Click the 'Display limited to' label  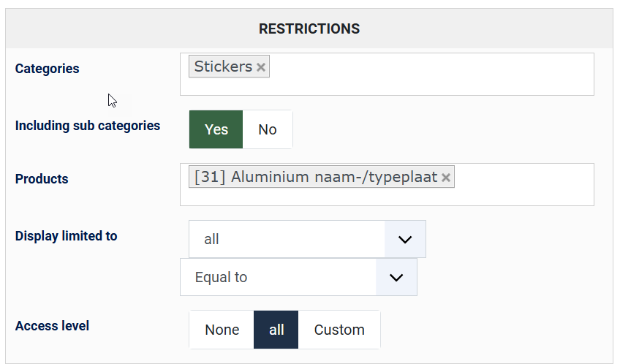[67, 236]
